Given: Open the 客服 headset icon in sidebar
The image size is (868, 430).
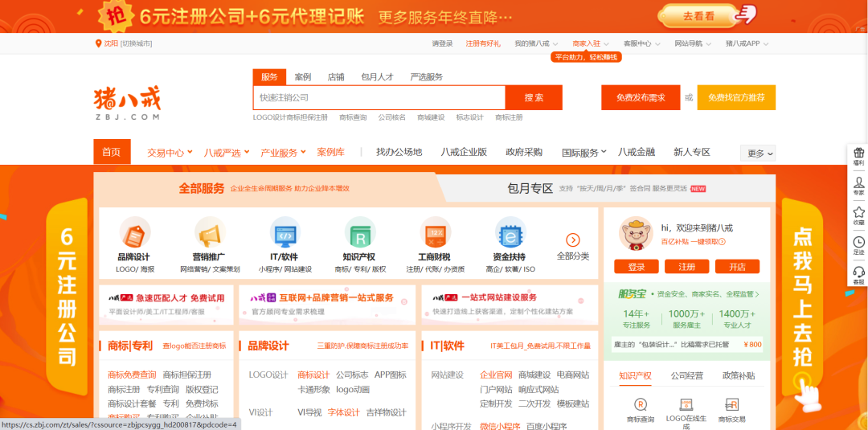Looking at the screenshot, I should pos(858,272).
